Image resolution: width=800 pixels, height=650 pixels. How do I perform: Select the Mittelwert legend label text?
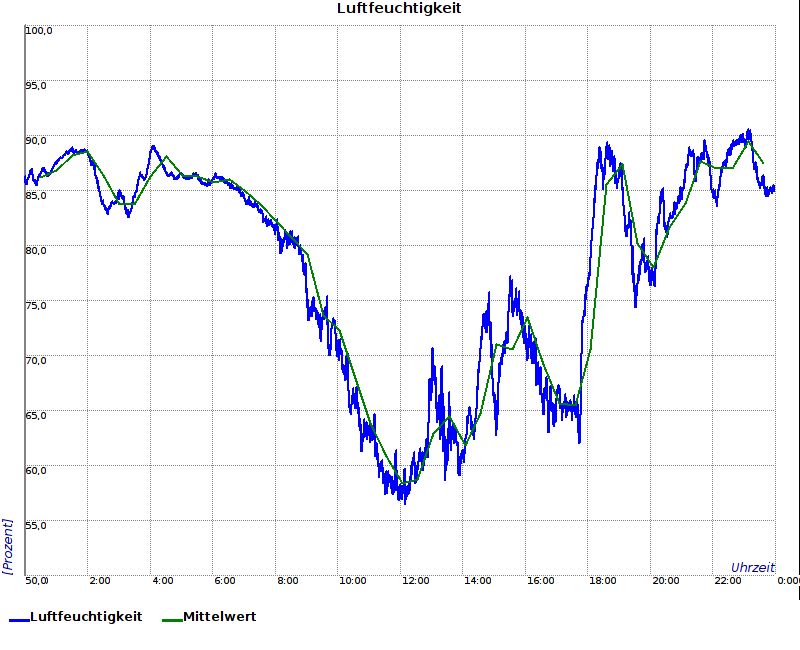click(x=219, y=617)
